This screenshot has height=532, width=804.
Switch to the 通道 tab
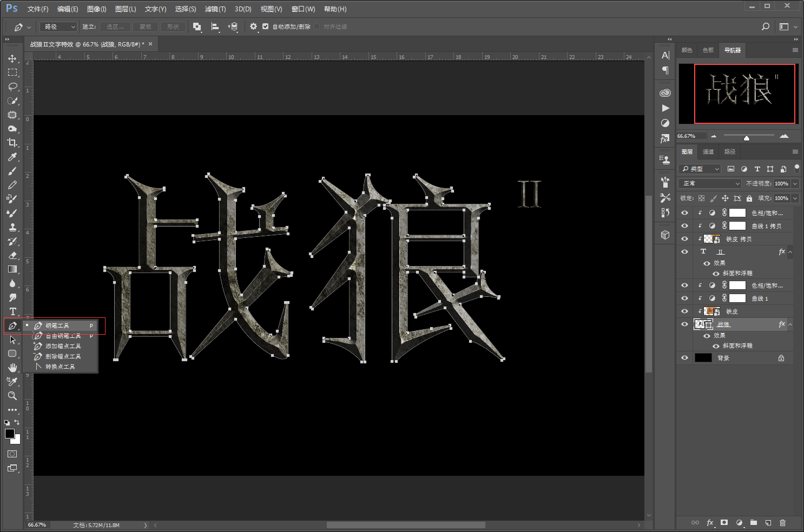[x=708, y=152]
